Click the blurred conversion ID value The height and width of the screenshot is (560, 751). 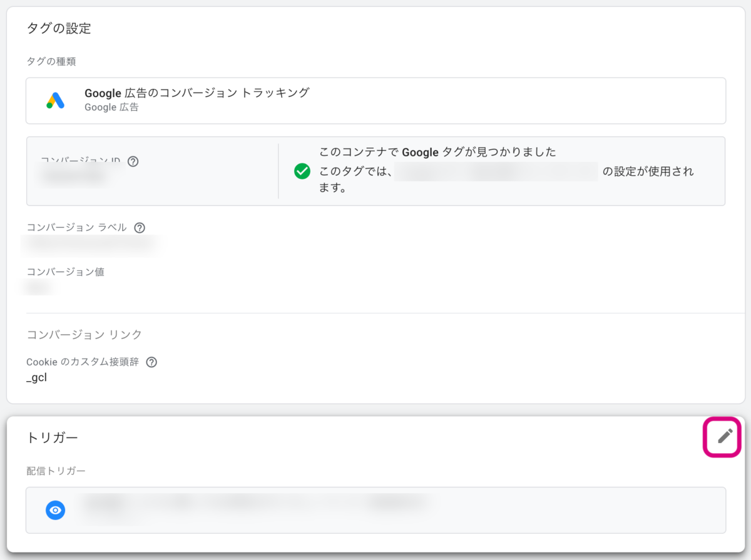[x=75, y=178]
